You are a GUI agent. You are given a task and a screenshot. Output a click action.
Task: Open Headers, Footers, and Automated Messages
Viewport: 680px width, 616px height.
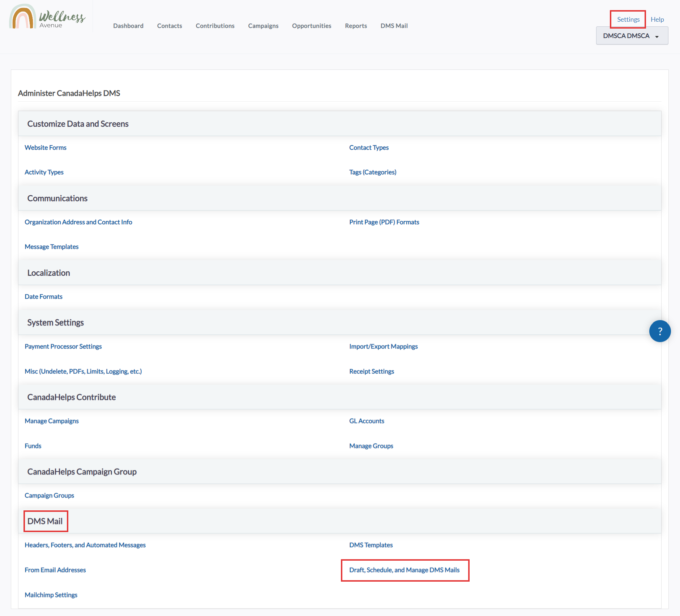[85, 545]
